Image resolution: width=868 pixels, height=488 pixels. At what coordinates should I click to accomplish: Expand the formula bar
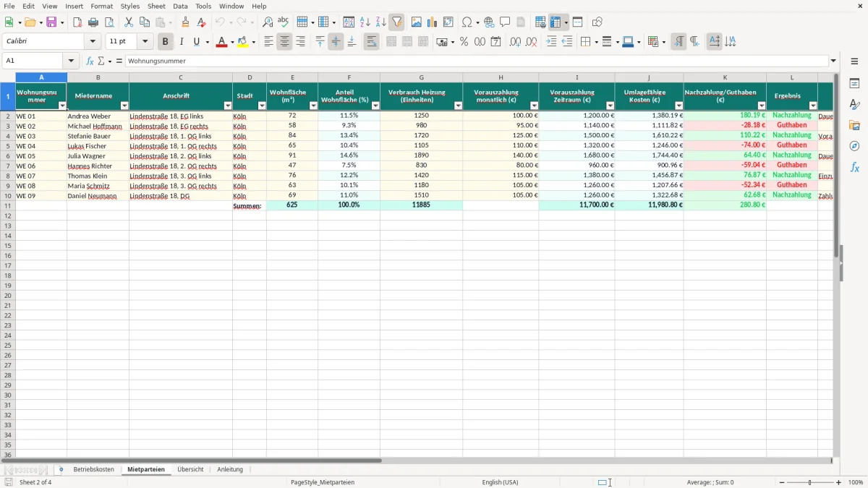coord(833,61)
